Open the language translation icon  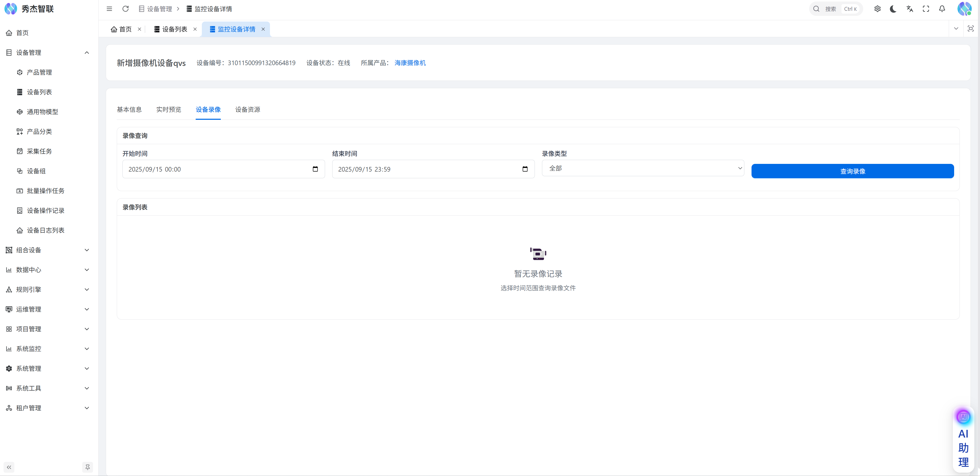[x=910, y=9]
